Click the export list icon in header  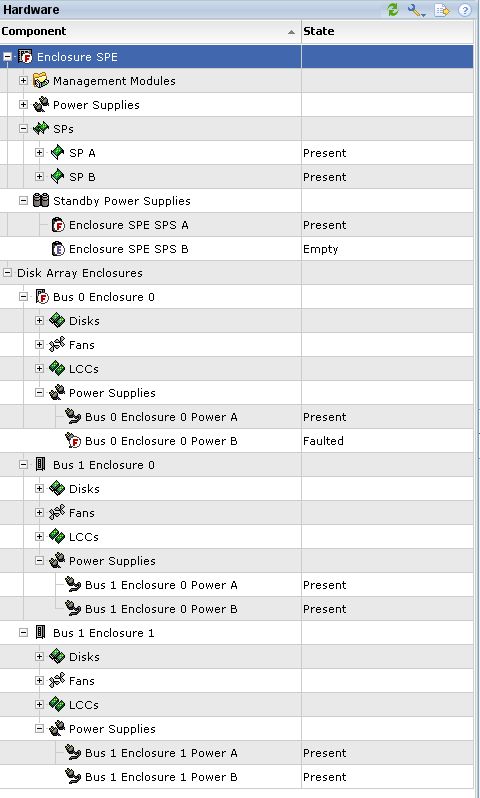(441, 10)
